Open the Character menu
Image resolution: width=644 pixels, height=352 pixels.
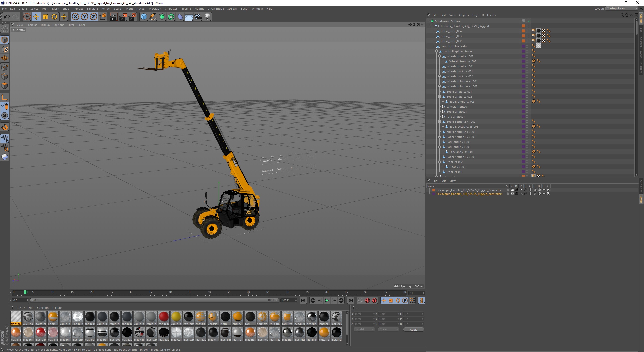171,9
